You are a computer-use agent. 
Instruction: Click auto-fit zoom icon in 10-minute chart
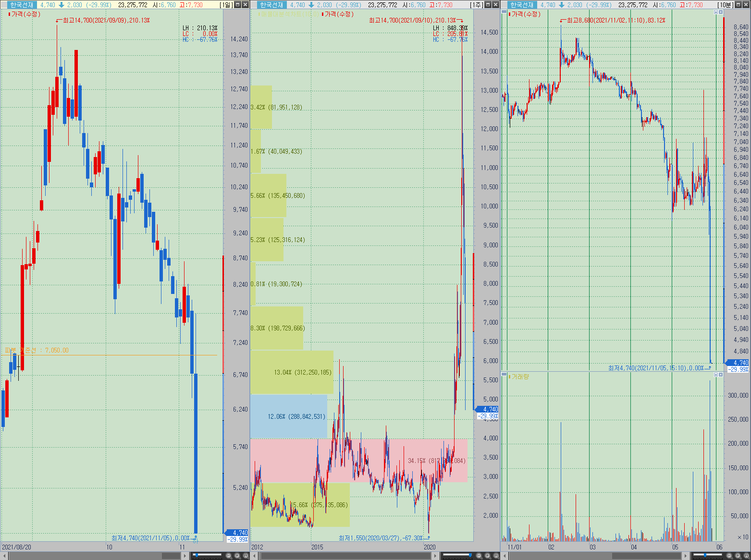[x=747, y=556]
